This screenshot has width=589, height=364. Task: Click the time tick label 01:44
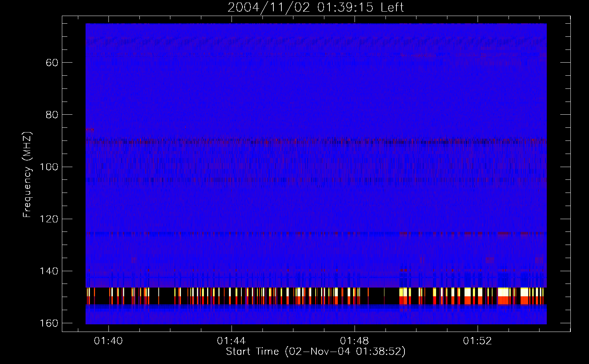[x=232, y=341]
